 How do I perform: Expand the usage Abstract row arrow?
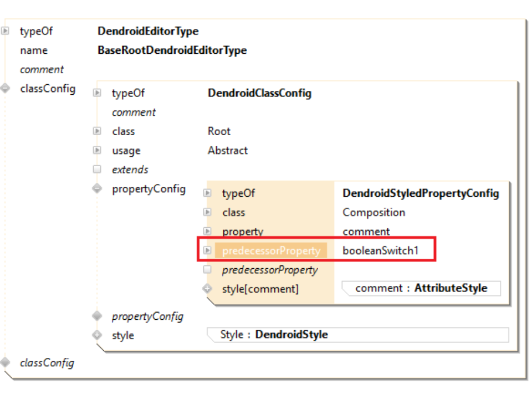97,150
